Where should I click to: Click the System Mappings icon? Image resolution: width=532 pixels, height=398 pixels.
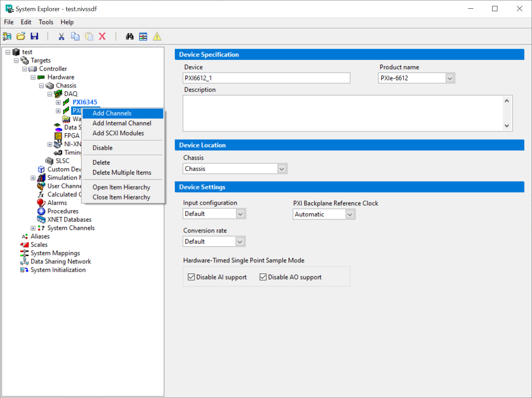[x=24, y=253]
